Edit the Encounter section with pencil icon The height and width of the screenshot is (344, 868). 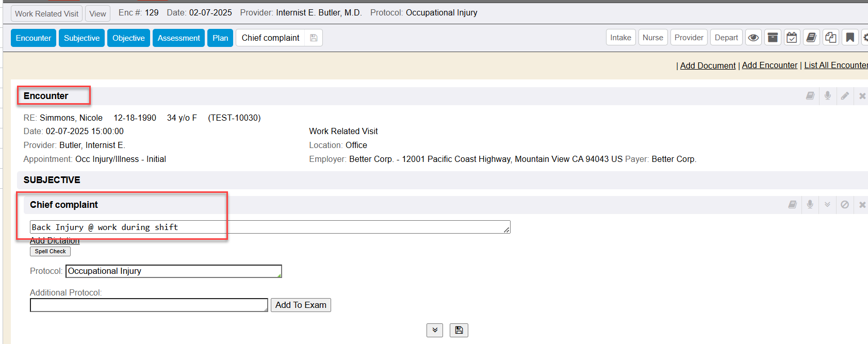coord(845,96)
